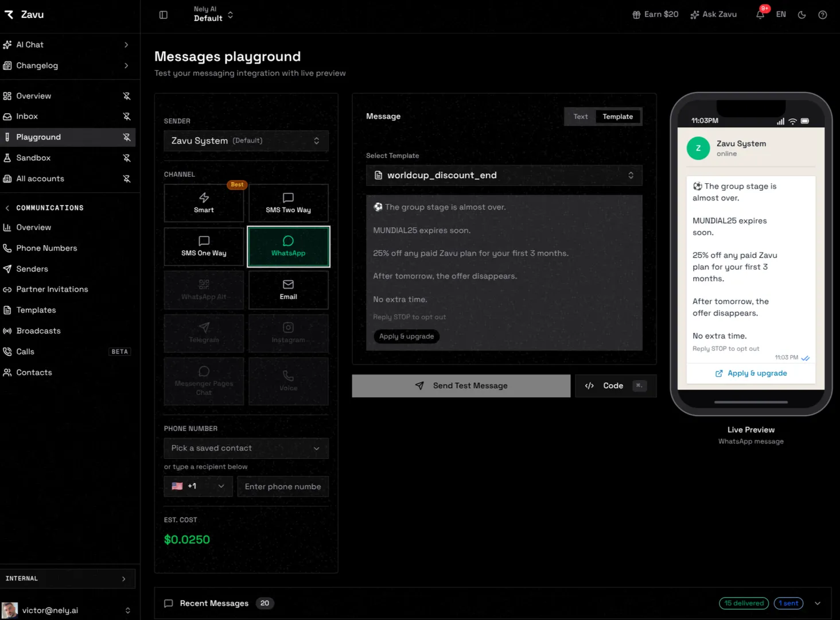
Task: Select the Smart channel
Action: click(x=204, y=203)
